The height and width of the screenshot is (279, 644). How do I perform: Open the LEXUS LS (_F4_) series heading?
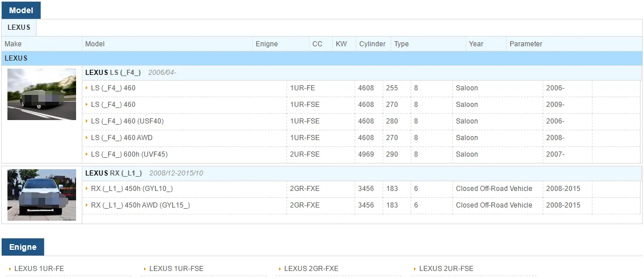tap(113, 73)
